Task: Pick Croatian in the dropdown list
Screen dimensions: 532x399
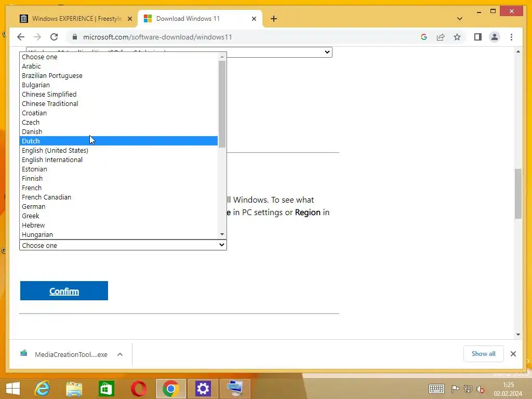Action: point(118,113)
